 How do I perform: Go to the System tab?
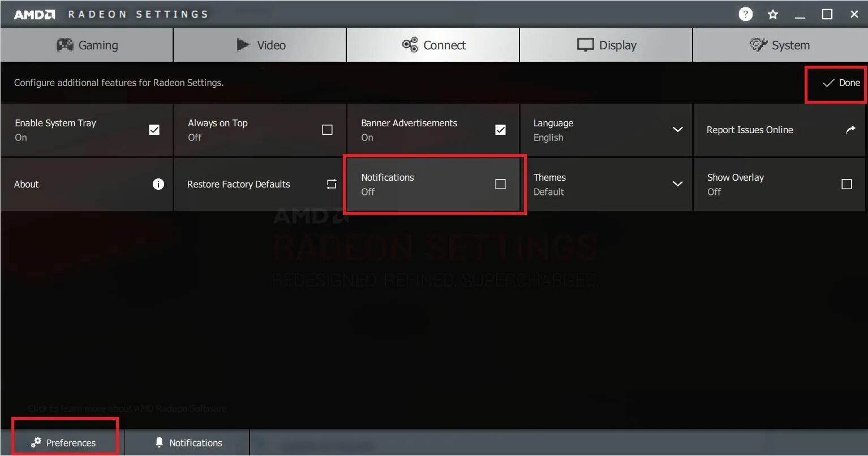pyautogui.click(x=780, y=45)
